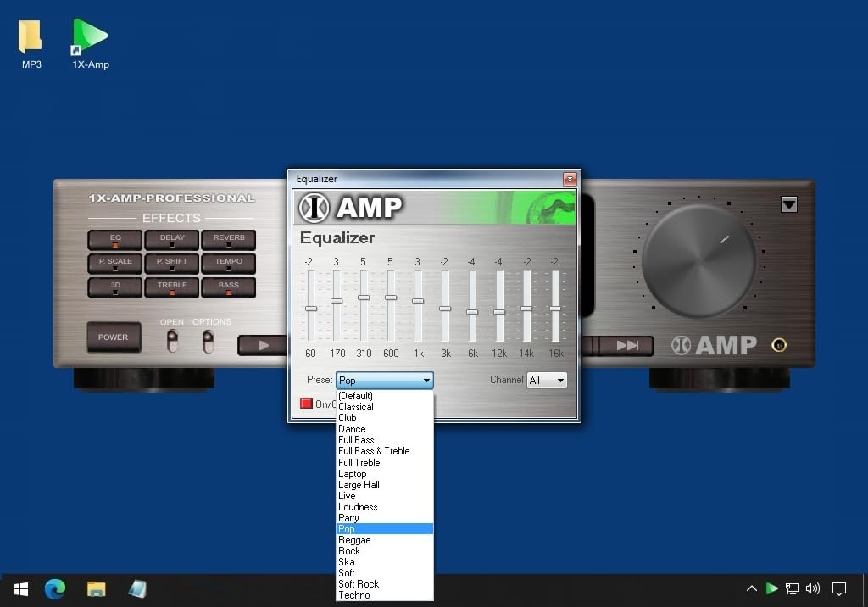Click the volume speaker icon in tray
This screenshot has width=868, height=607.
pyautogui.click(x=813, y=588)
